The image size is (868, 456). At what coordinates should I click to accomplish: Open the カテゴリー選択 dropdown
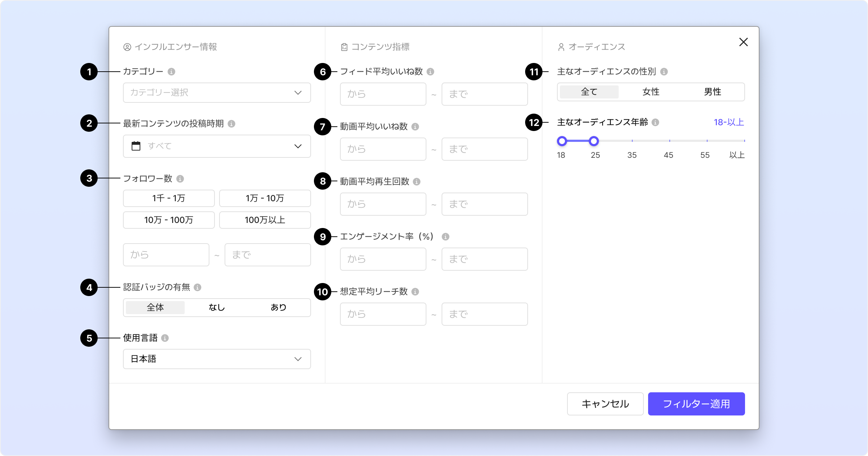point(217,93)
